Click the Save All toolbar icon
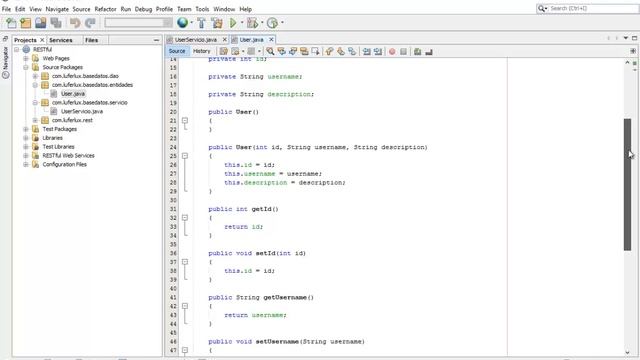Screen dimensions: 640x360 pos(56,23)
